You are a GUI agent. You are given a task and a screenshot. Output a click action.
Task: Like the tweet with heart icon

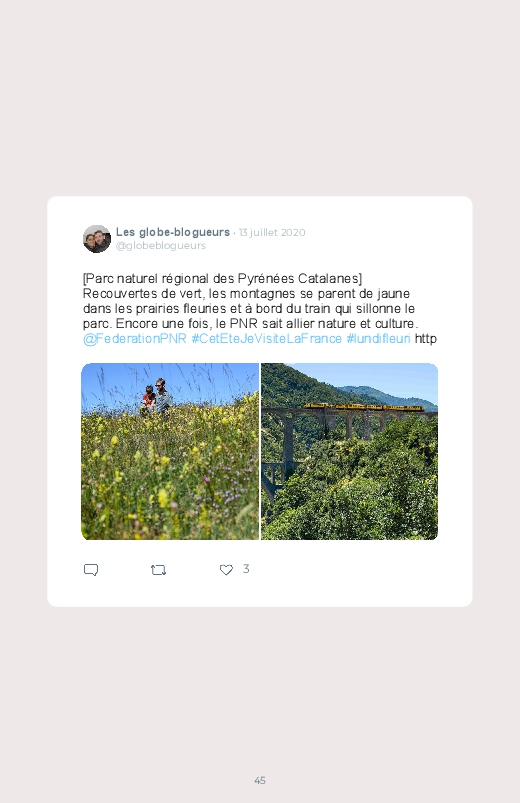click(226, 569)
